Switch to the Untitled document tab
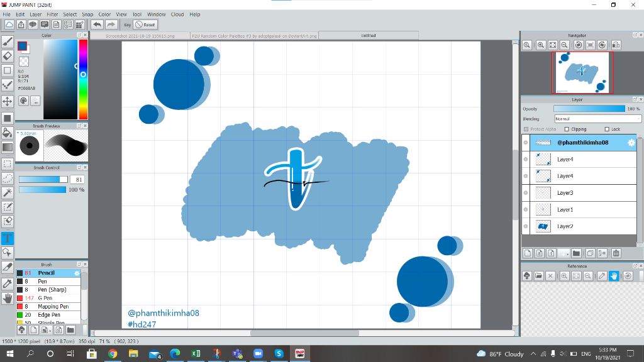This screenshot has height=362, width=644. [x=369, y=36]
